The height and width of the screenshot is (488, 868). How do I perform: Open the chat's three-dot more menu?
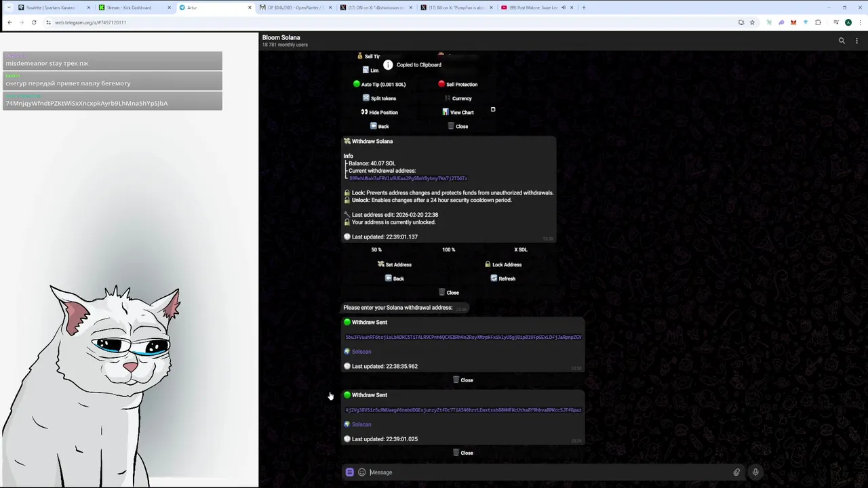pos(857,41)
